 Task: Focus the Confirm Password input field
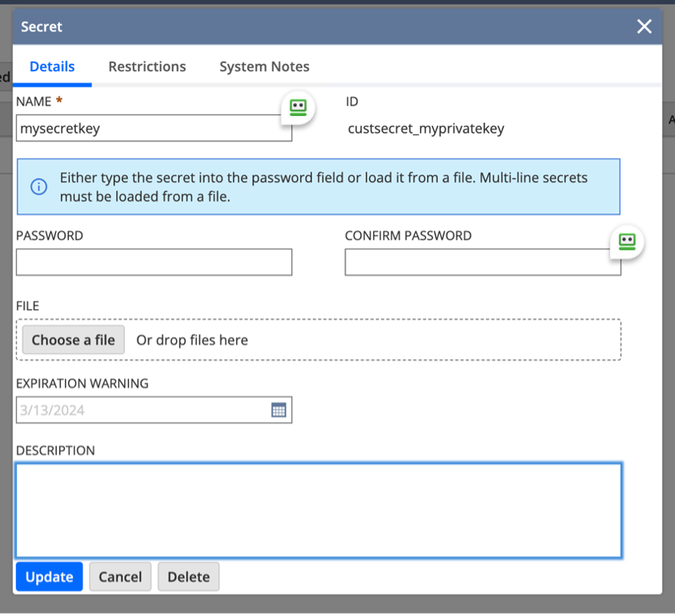pos(482,262)
